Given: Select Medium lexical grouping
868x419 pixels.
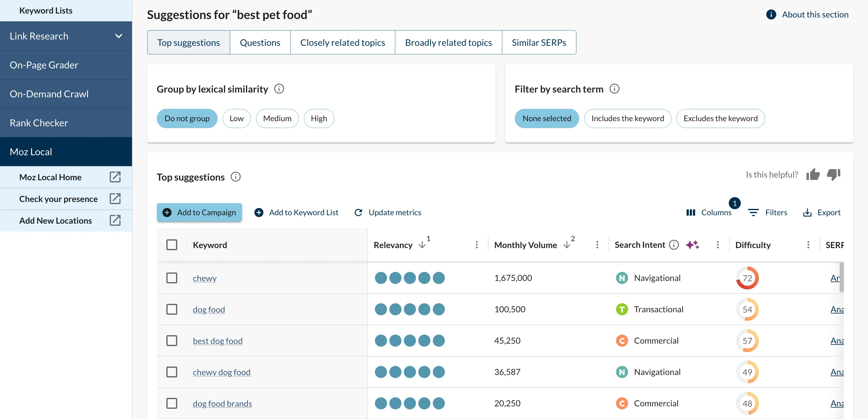Looking at the screenshot, I should (x=277, y=118).
